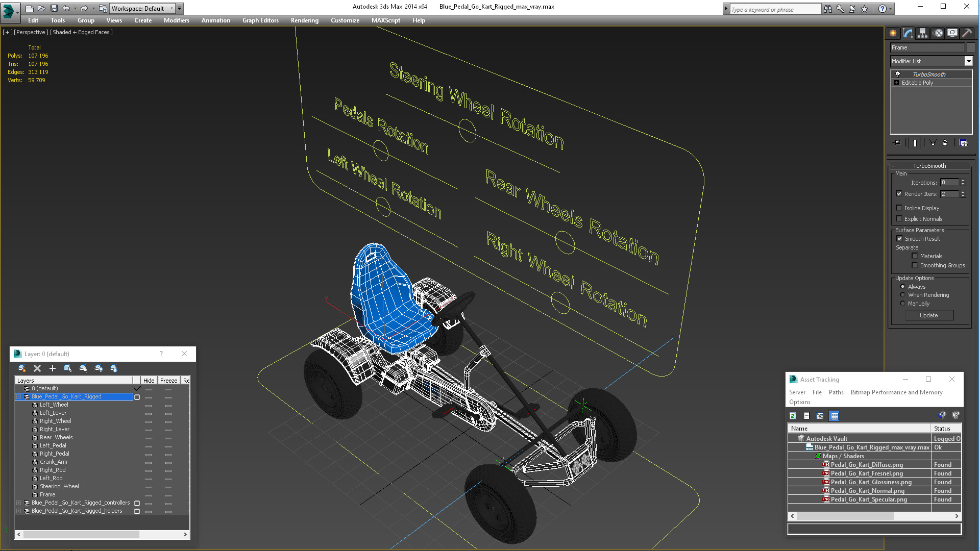Collapse the TurboSmooth rollout header
Viewport: 980px width, 551px height.
tap(929, 166)
